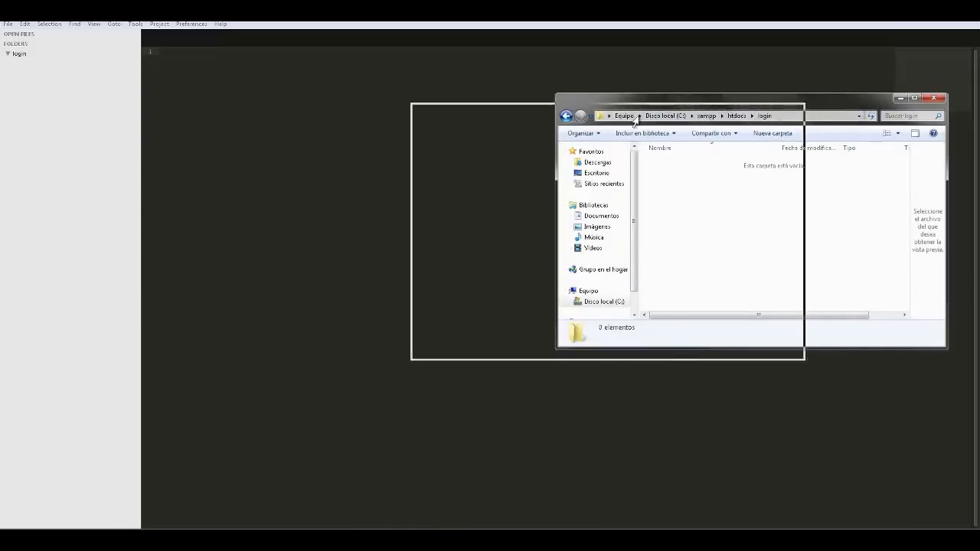Click the Disco local (C:) drive icon
The height and width of the screenshot is (551, 980).
tap(578, 302)
